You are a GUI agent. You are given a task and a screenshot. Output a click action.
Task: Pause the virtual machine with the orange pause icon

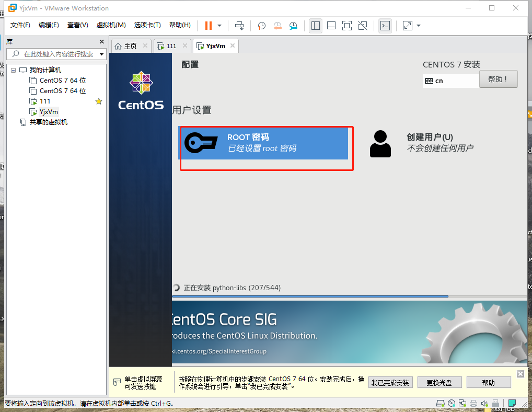209,26
